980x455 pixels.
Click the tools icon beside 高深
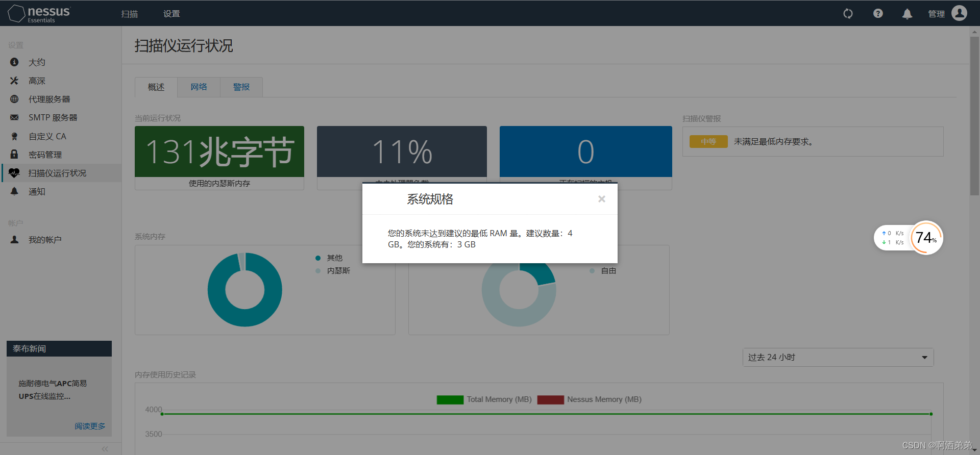14,81
